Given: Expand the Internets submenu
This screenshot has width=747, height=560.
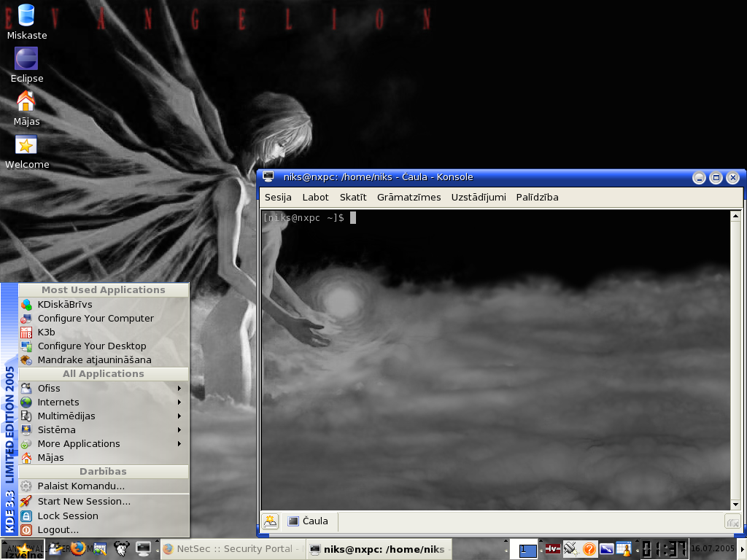Looking at the screenshot, I should pyautogui.click(x=104, y=402).
